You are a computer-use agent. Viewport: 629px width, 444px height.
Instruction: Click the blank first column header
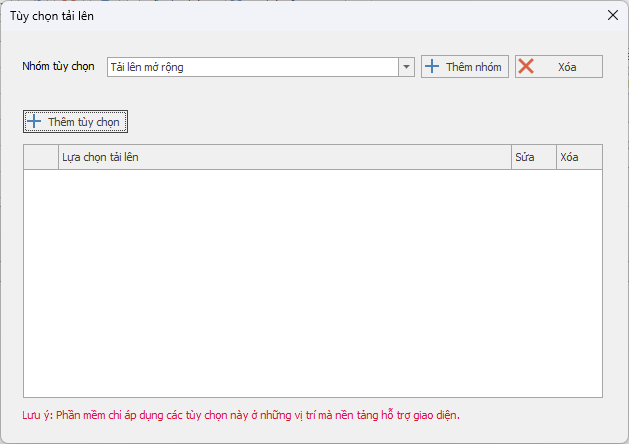pyautogui.click(x=41, y=158)
